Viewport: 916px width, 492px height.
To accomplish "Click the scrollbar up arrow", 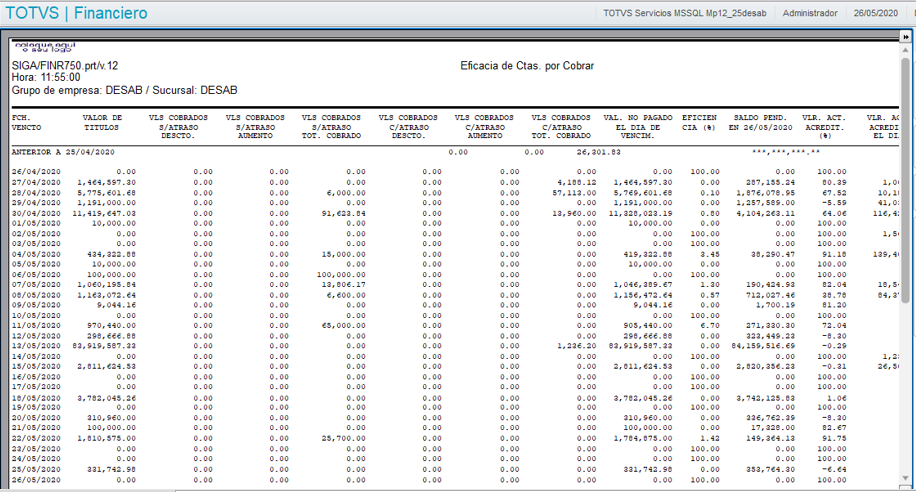I will 905,50.
